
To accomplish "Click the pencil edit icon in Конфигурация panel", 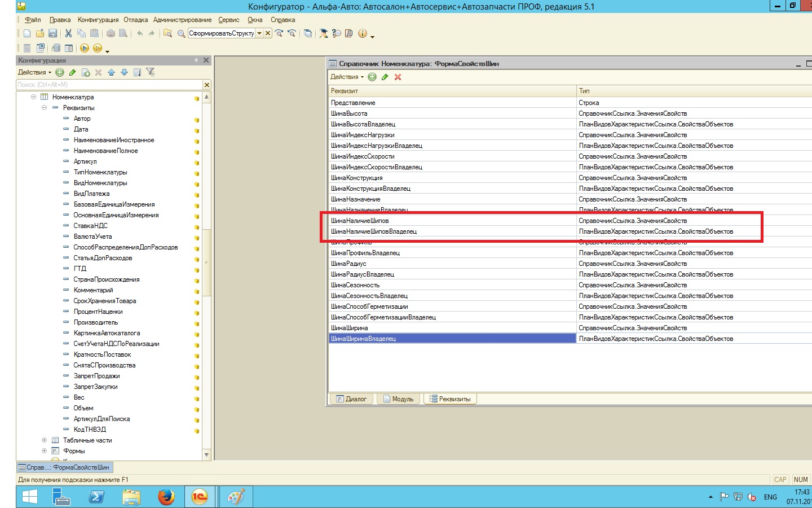I will [x=73, y=72].
